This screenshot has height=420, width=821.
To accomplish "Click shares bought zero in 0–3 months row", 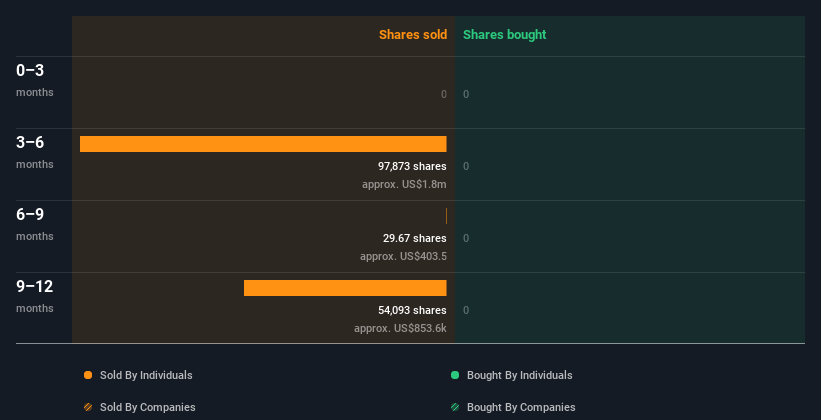I will point(466,94).
